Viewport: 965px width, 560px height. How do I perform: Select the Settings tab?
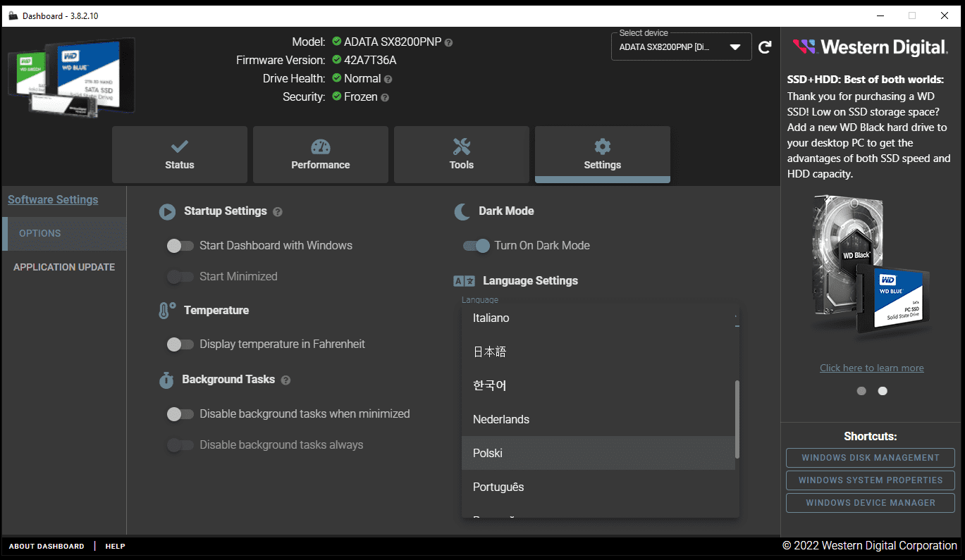(603, 155)
